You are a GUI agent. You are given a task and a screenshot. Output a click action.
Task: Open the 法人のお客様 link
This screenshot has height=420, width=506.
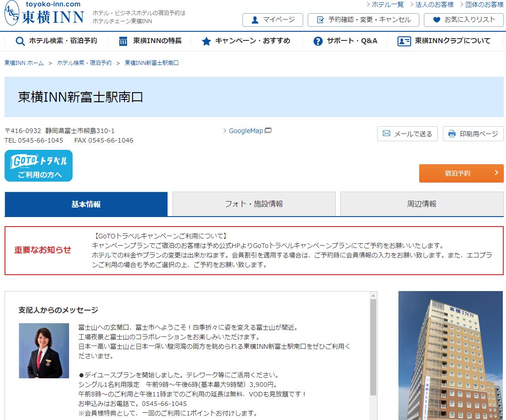(434, 5)
